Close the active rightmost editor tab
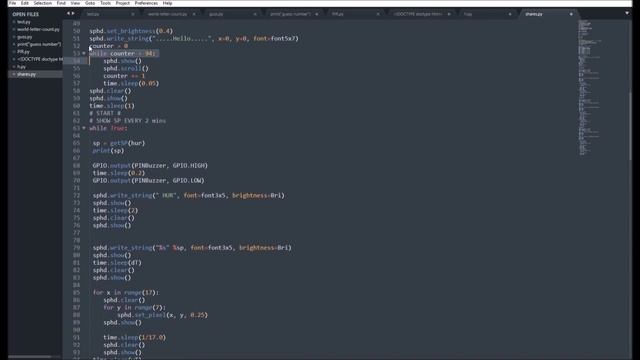Image resolution: width=640 pixels, height=360 pixels. coord(571,14)
